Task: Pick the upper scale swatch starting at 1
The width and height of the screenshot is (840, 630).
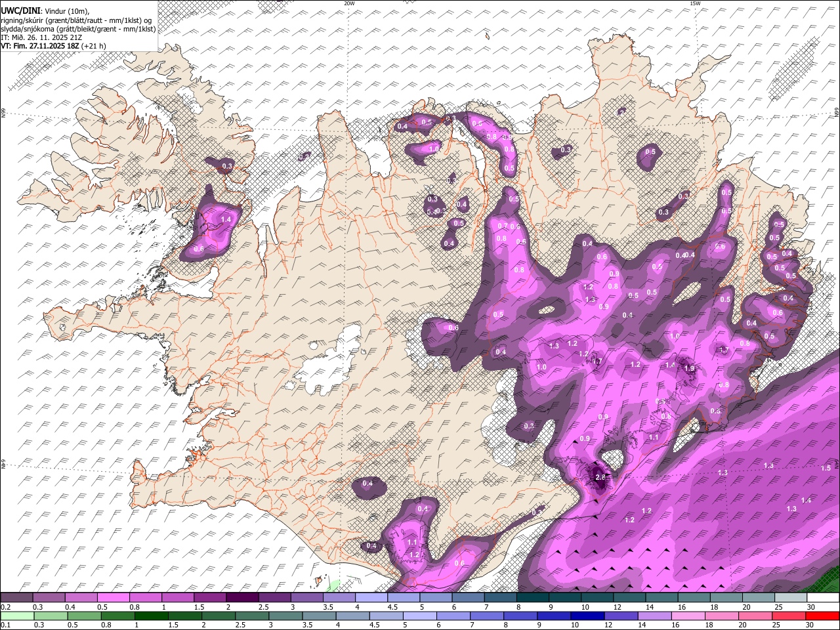Action: pyautogui.click(x=177, y=598)
